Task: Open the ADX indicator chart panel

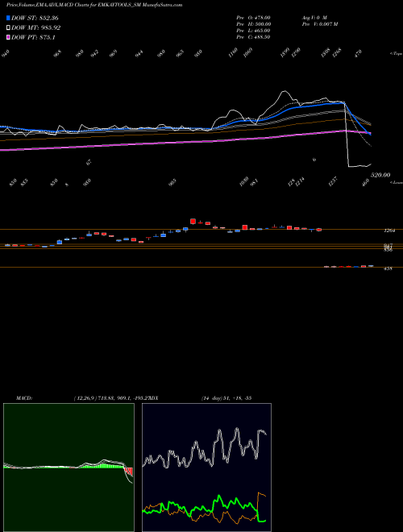Action: pos(206,468)
